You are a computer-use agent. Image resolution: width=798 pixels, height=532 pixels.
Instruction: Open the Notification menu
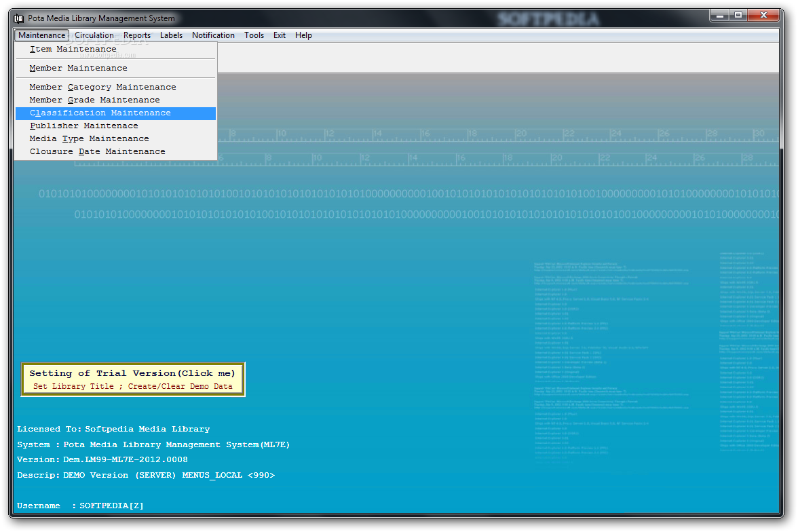pyautogui.click(x=213, y=35)
